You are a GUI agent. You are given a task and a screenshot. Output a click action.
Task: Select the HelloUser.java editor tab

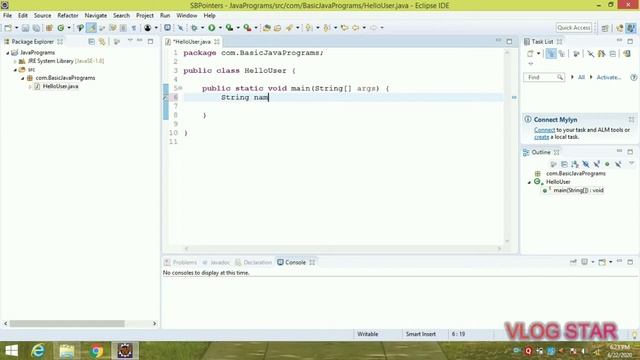click(x=192, y=42)
